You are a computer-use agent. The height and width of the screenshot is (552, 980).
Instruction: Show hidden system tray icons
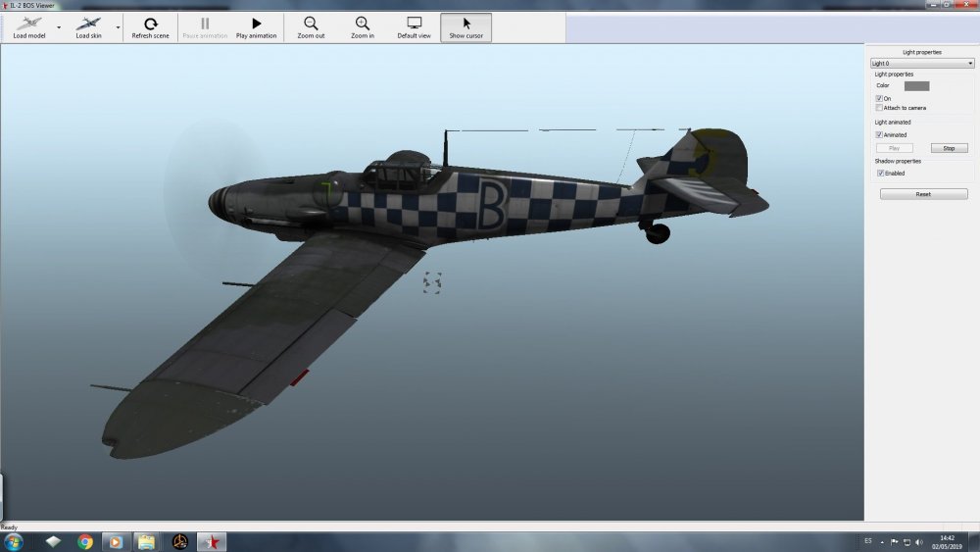pos(882,542)
